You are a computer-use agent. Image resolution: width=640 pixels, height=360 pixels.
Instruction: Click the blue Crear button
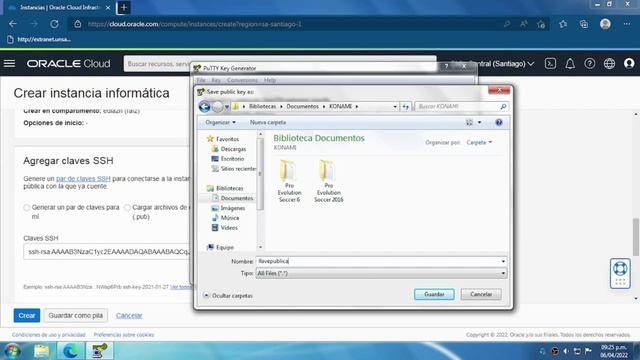coord(27,316)
